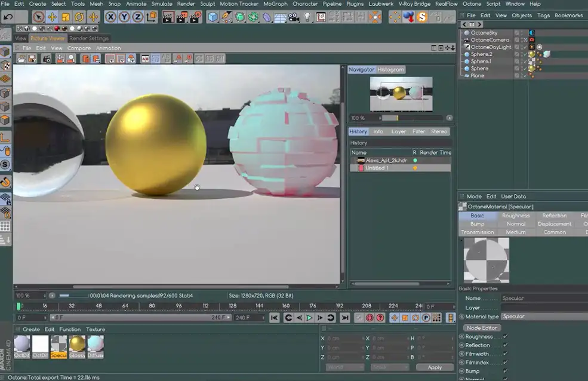The width and height of the screenshot is (588, 381).
Task: Switch to Render Settings tab
Action: [89, 38]
